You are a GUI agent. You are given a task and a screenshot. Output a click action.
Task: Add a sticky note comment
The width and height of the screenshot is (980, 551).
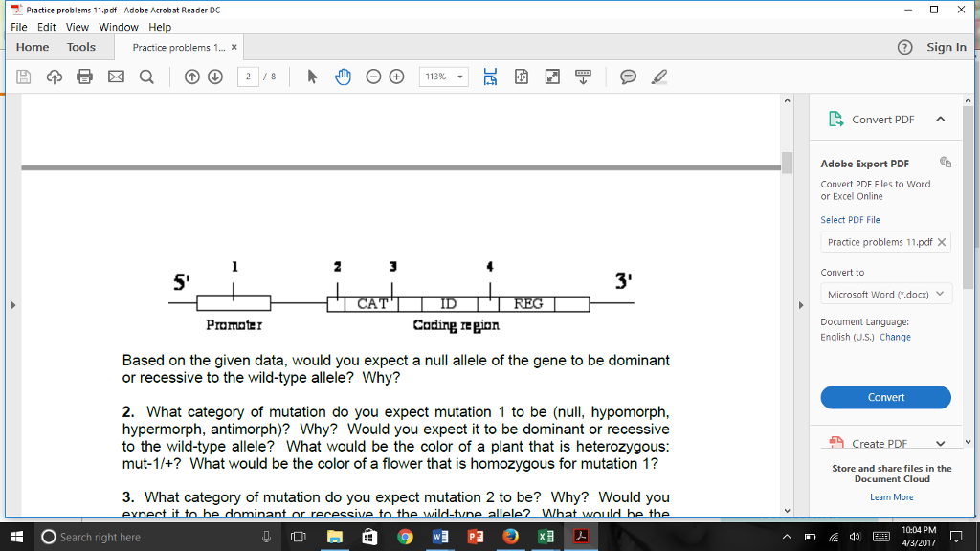(x=629, y=77)
